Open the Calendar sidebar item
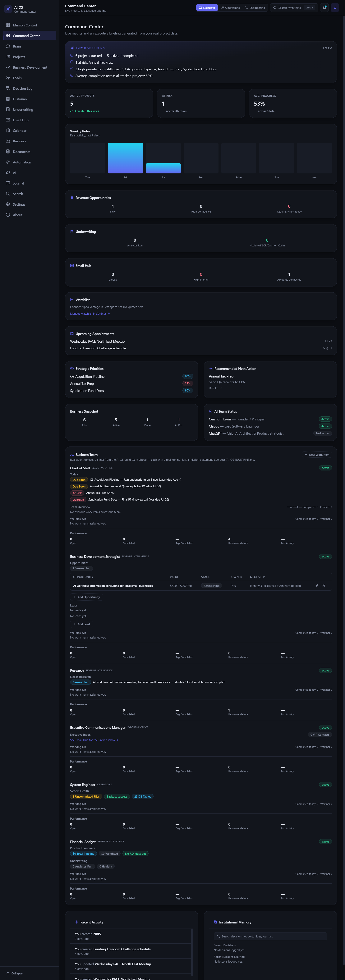 coord(30,131)
